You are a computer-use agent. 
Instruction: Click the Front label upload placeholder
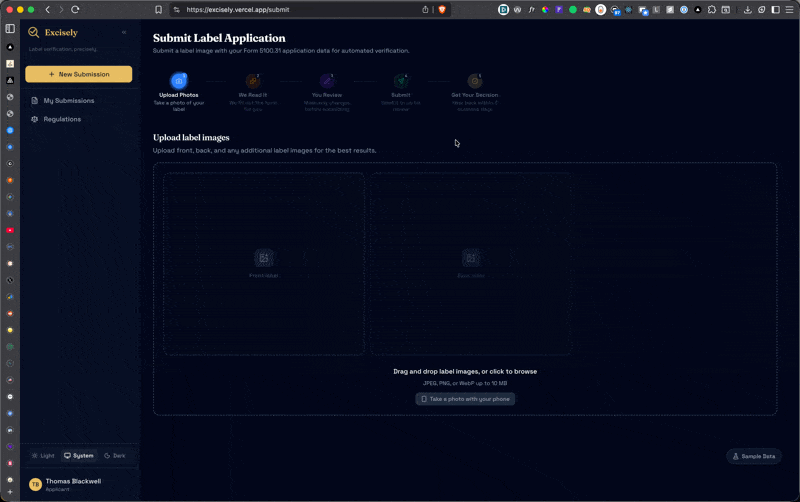(264, 263)
